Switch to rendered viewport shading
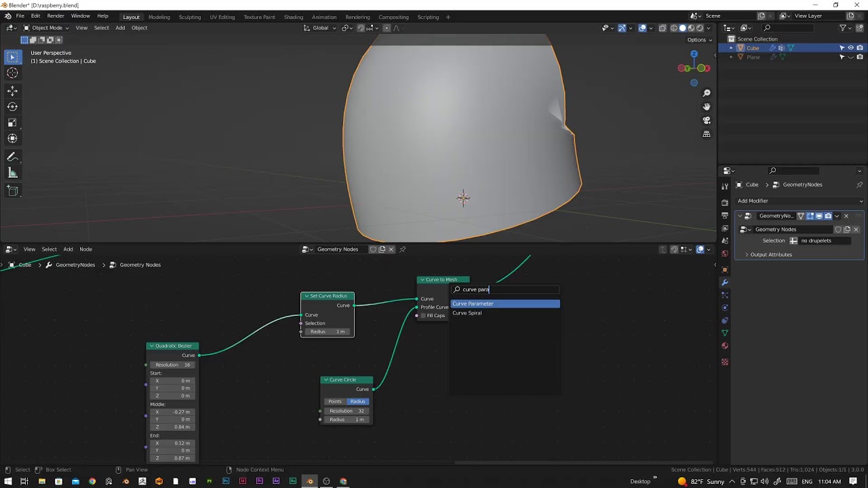868x488 pixels. pos(700,28)
